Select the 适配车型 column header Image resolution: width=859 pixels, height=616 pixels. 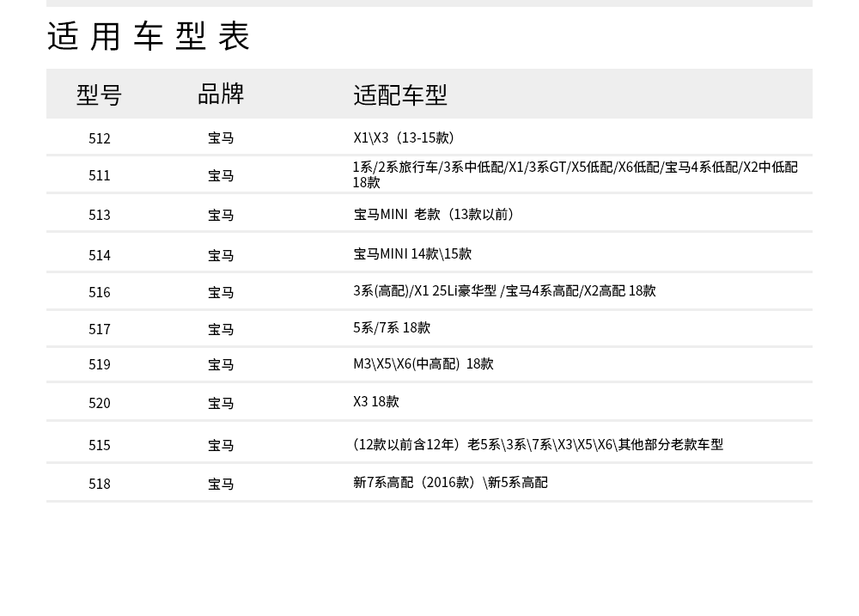pyautogui.click(x=400, y=95)
